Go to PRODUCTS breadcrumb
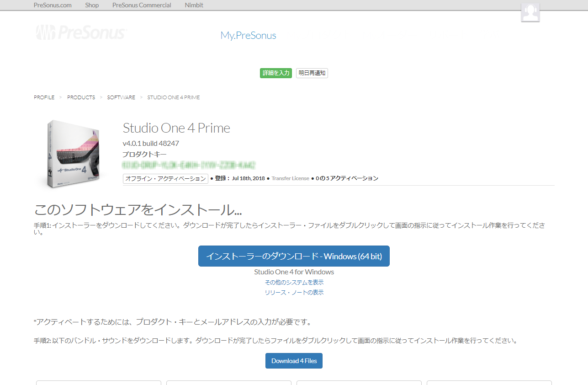The height and width of the screenshot is (385, 588). pos(81,97)
